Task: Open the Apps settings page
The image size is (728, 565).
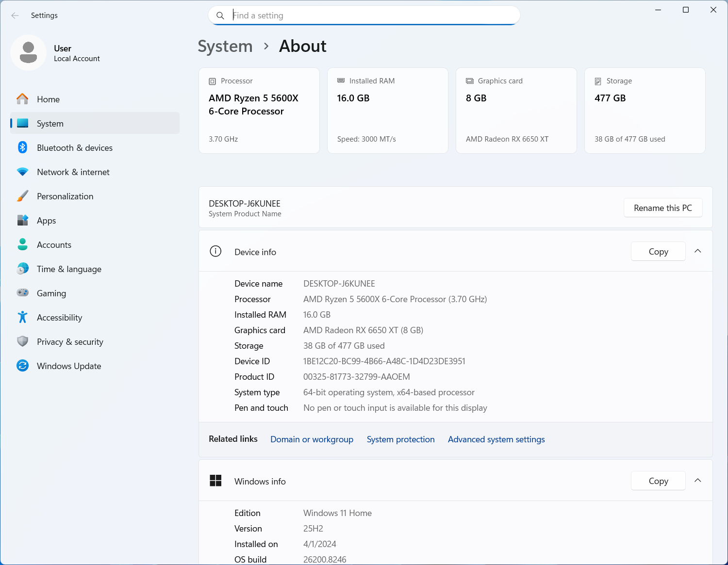Action: 46,221
